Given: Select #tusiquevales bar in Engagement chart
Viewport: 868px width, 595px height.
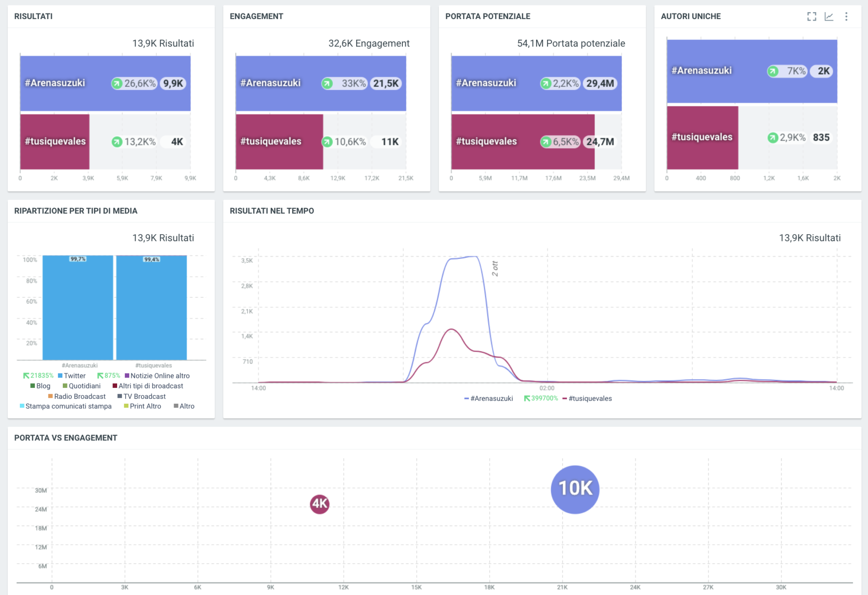Looking at the screenshot, I should [279, 142].
